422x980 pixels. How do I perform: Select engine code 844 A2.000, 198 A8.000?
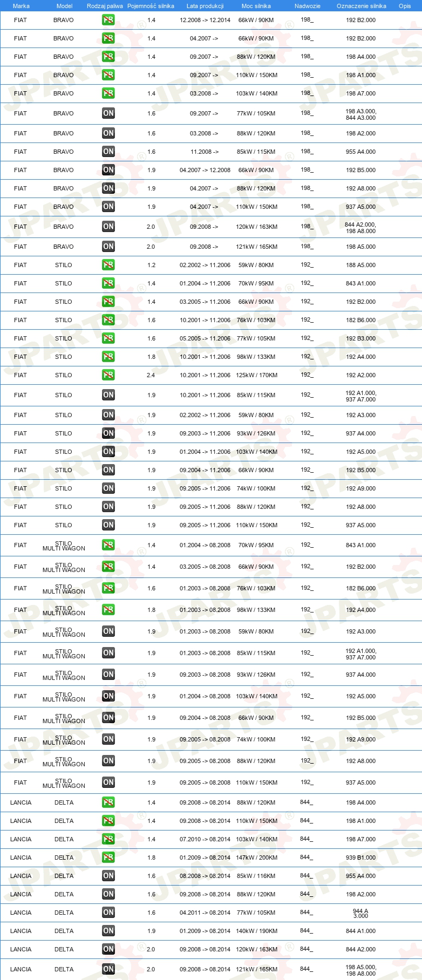tap(360, 228)
